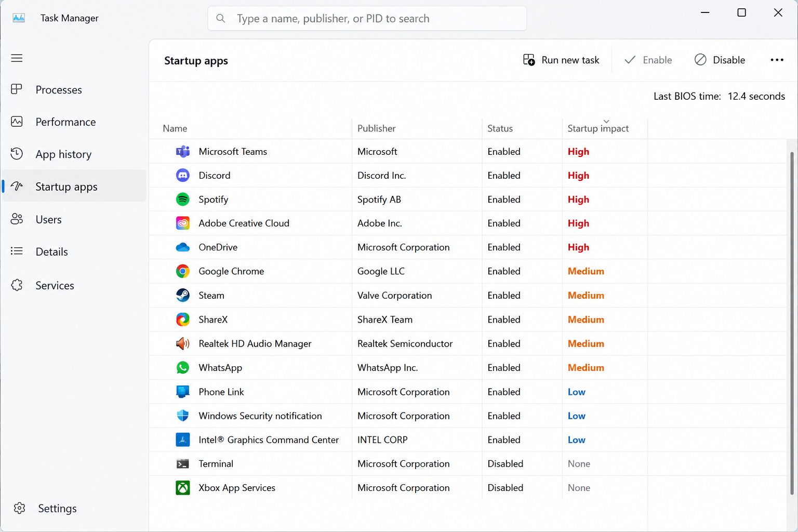
Task: Click the Disable button
Action: click(x=720, y=60)
